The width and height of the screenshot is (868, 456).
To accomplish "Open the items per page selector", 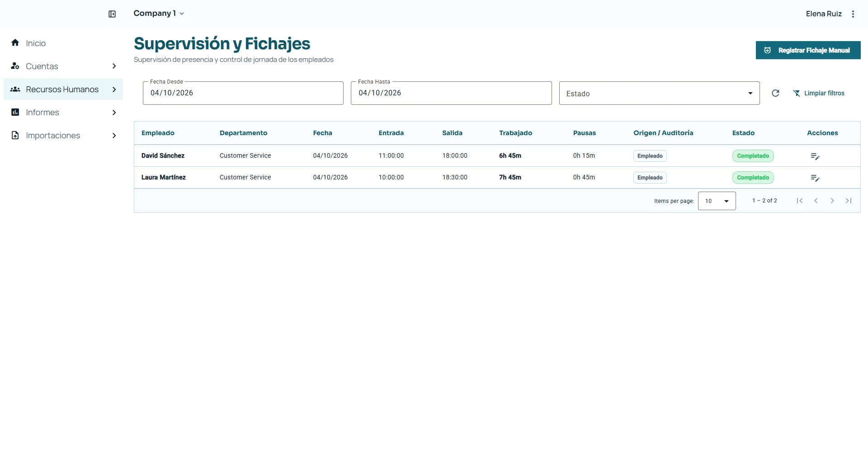I will pyautogui.click(x=717, y=201).
